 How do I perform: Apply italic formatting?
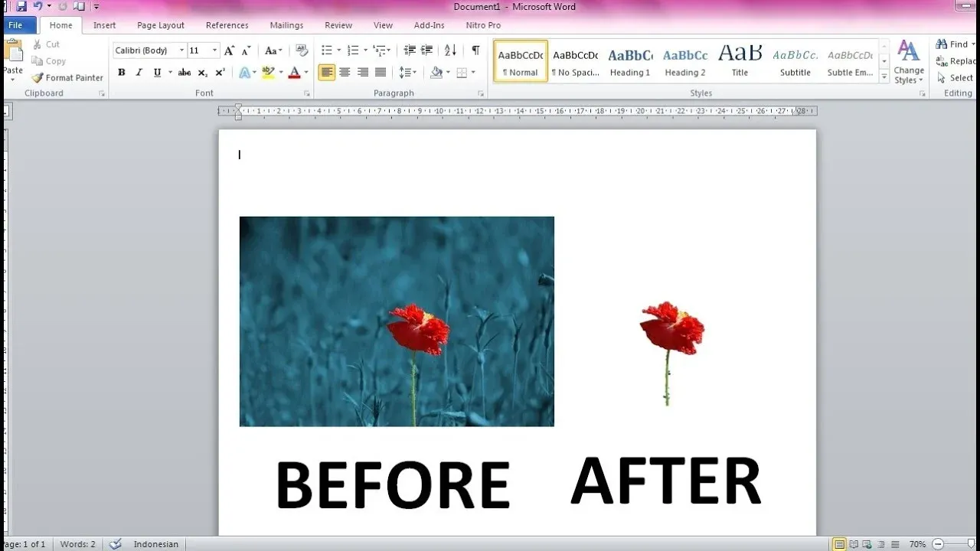[139, 72]
